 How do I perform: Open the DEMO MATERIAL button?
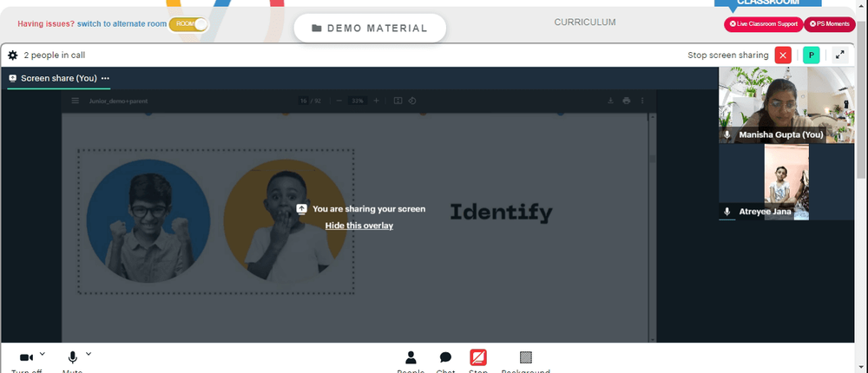(370, 29)
